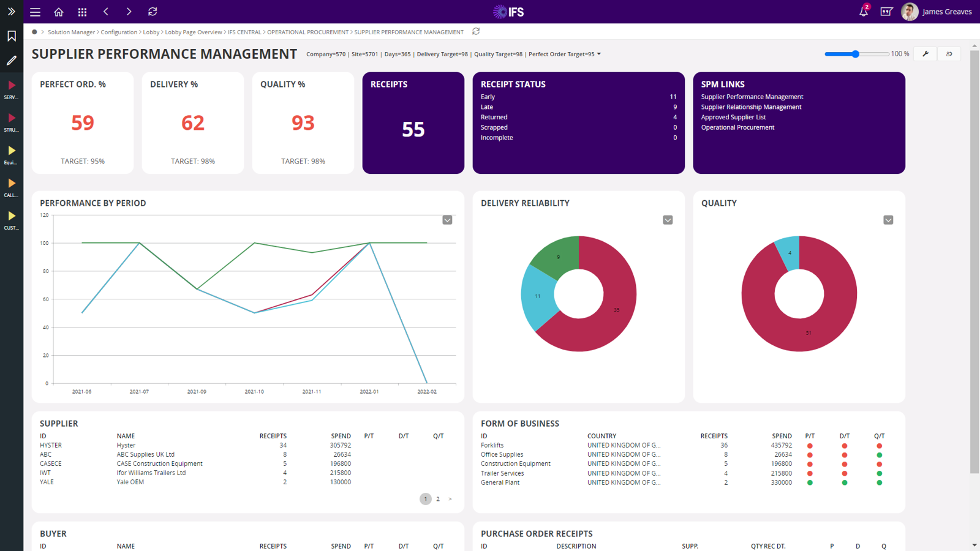Select Solution Manager in breadcrumb

[71, 32]
